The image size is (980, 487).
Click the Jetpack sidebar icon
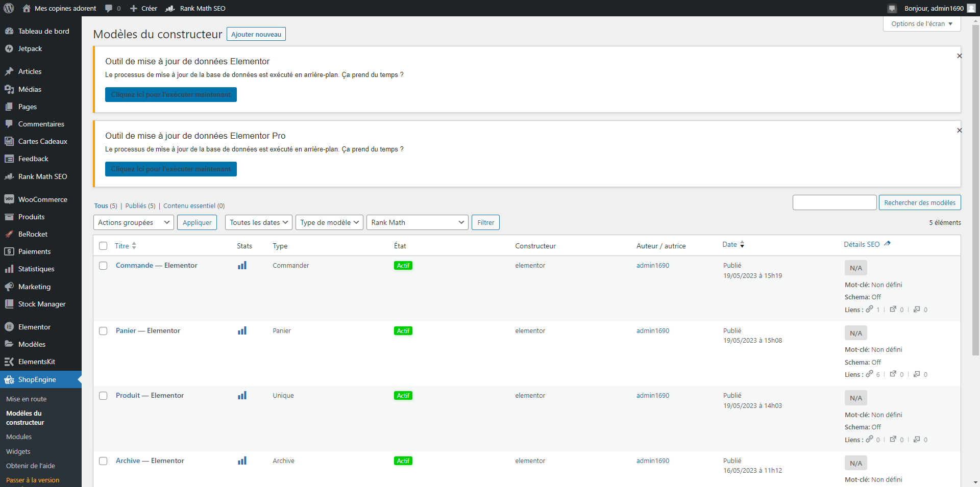(9, 48)
